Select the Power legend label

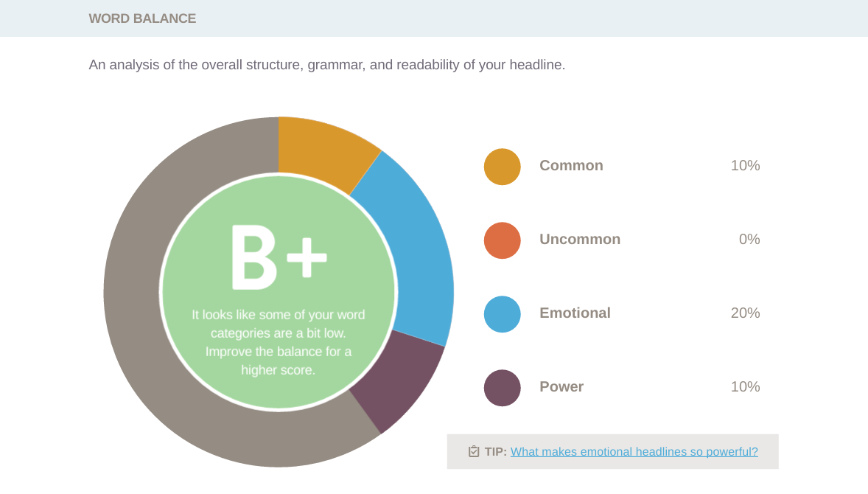point(561,387)
